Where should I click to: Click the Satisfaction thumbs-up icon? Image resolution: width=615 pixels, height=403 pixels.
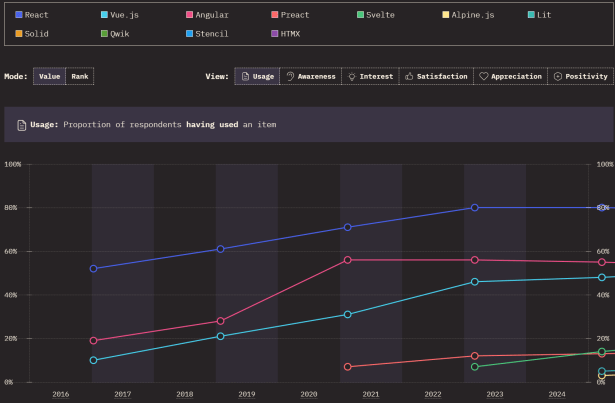pyautogui.click(x=410, y=77)
